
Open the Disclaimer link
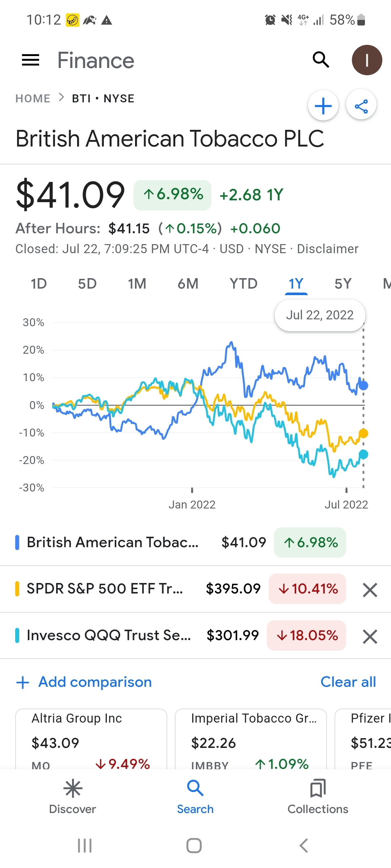327,249
